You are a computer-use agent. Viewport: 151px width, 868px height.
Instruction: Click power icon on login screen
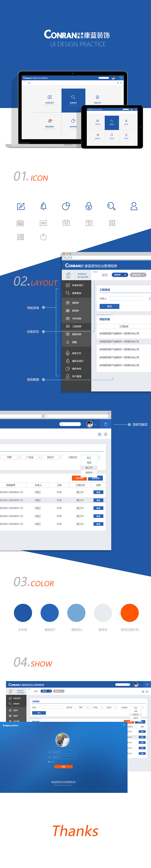point(124,725)
